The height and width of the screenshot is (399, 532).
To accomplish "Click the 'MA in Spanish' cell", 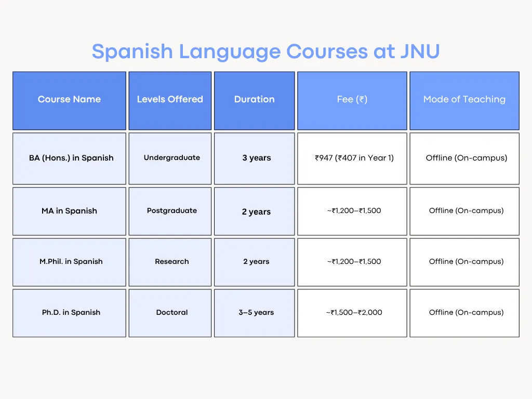I will [69, 211].
